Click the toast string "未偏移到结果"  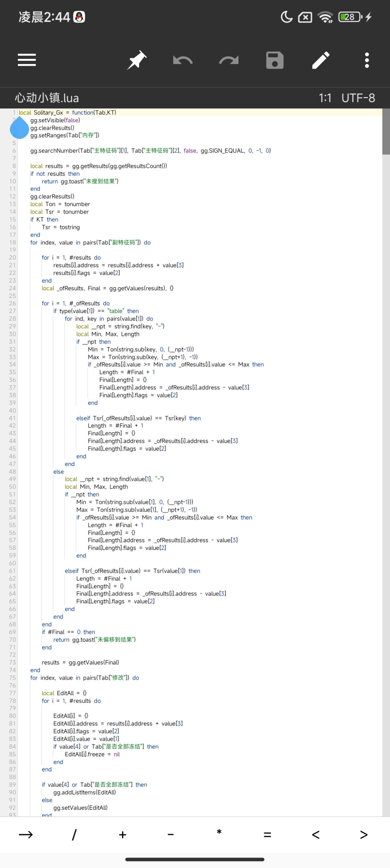(115, 640)
